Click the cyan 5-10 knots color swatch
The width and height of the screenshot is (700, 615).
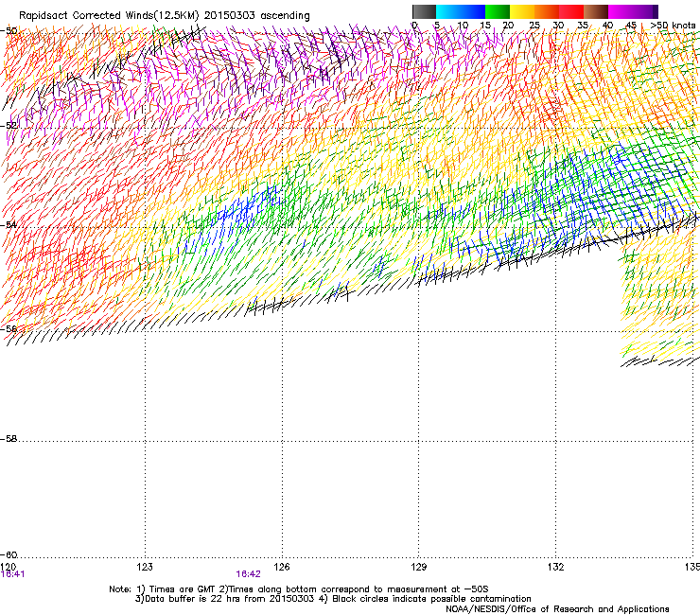point(448,11)
